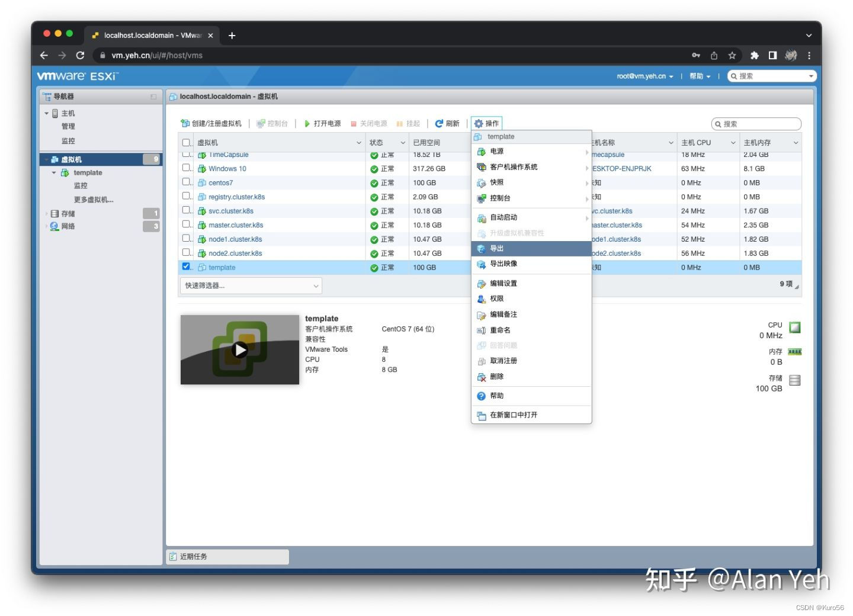Click the registry.cluster.k8s VM icon
853x616 pixels.
coord(202,197)
